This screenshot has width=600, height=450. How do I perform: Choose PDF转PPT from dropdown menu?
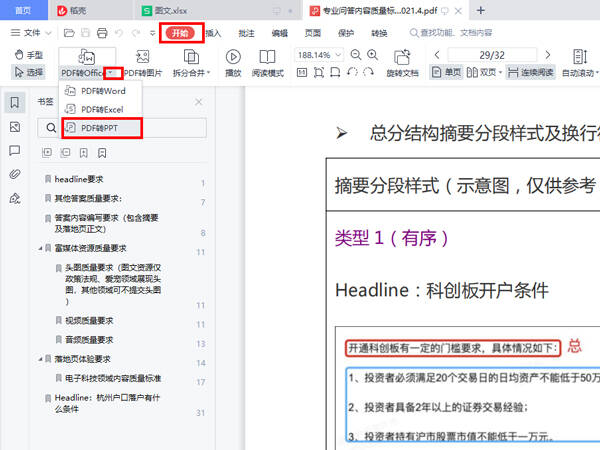click(x=102, y=128)
